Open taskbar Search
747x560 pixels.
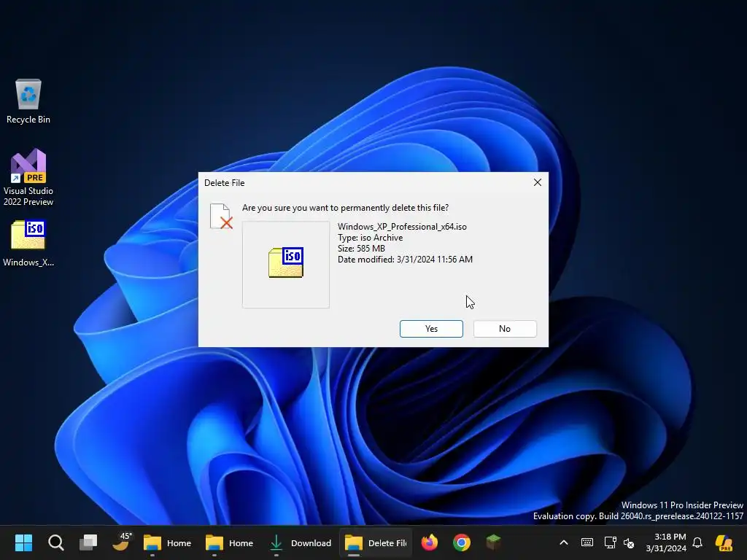(x=55, y=542)
